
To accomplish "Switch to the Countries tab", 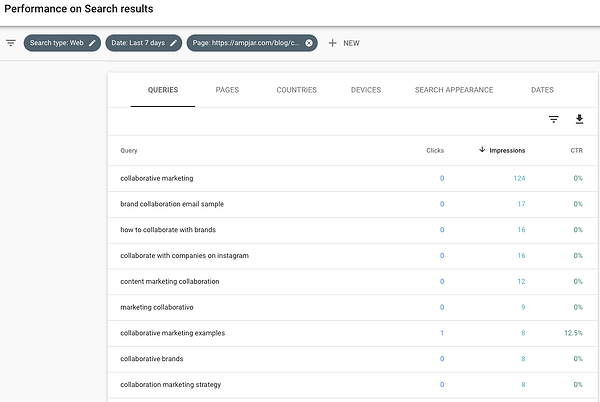I will point(296,90).
